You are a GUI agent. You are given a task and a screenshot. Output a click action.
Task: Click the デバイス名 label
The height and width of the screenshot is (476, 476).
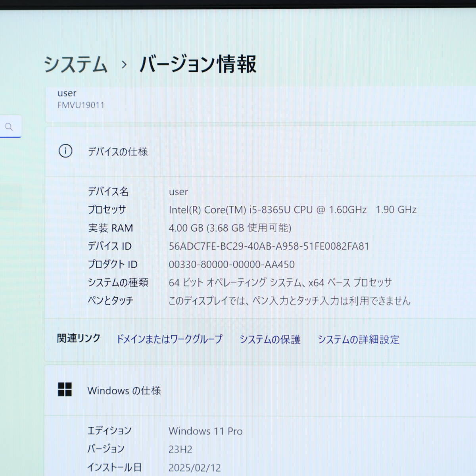(x=108, y=192)
